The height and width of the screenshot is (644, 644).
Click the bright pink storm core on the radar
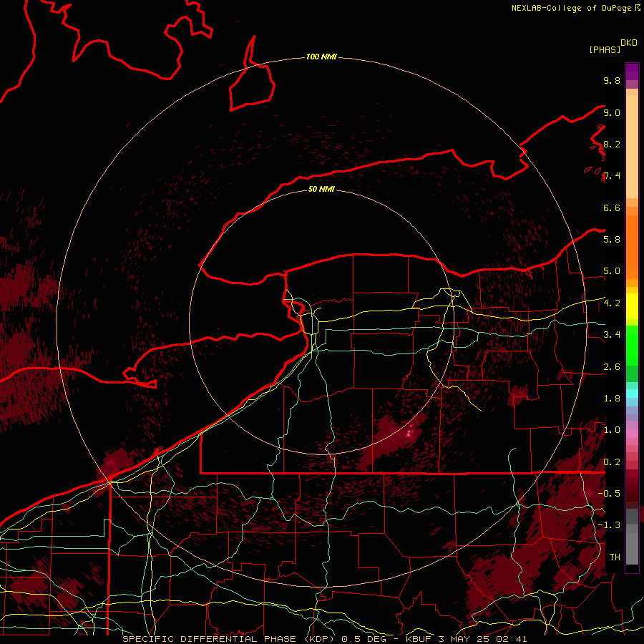409,434
